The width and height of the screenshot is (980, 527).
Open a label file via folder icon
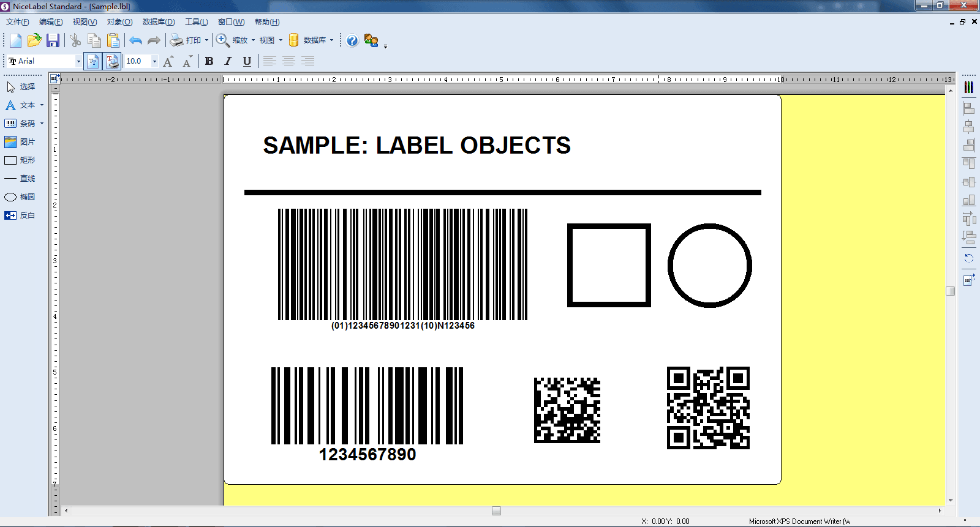(34, 40)
